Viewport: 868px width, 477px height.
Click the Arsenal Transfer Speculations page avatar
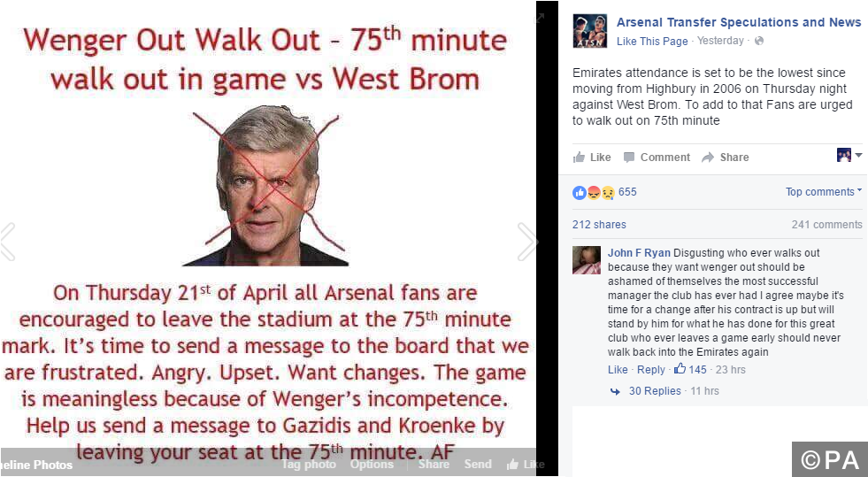(x=589, y=31)
